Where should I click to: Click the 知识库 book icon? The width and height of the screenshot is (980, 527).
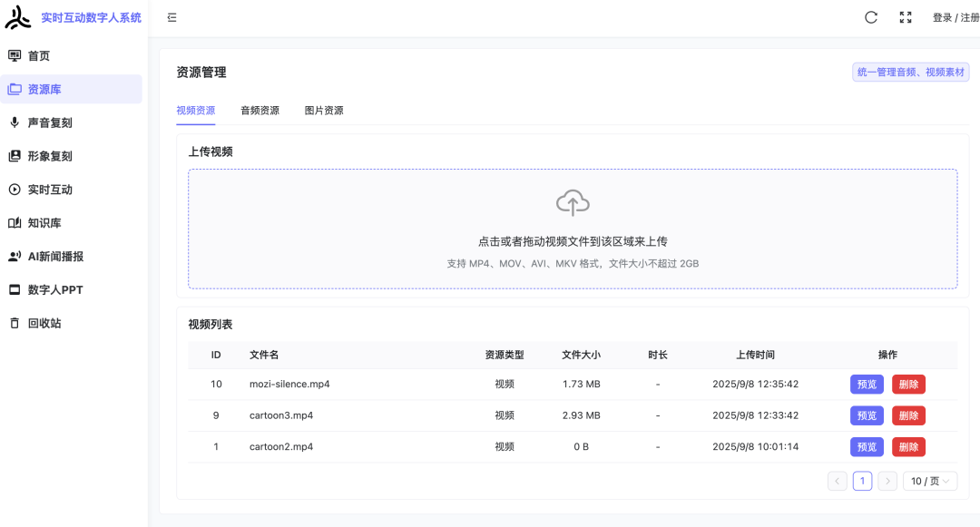[x=15, y=223]
